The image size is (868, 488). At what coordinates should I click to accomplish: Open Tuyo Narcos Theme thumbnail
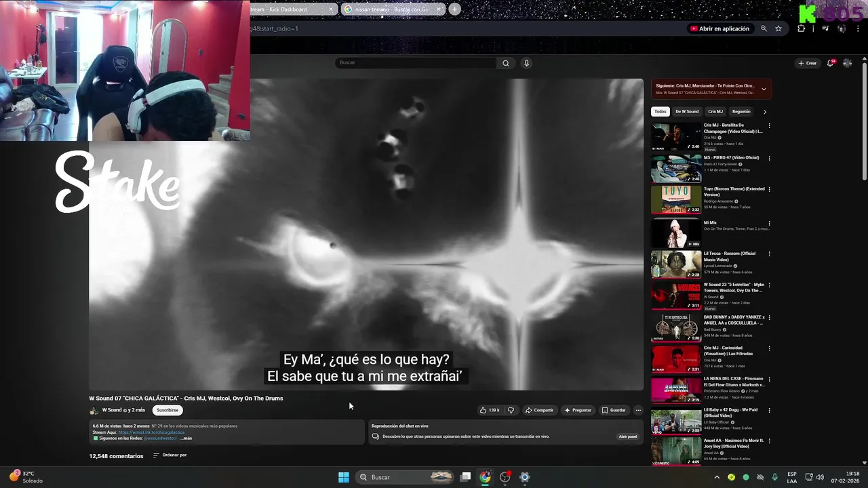coord(676,200)
